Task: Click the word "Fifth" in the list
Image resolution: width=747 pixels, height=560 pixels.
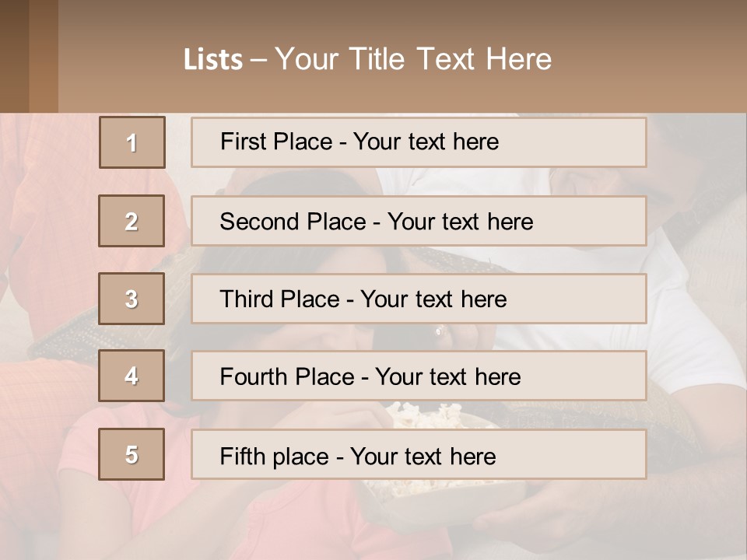Action: [x=243, y=456]
